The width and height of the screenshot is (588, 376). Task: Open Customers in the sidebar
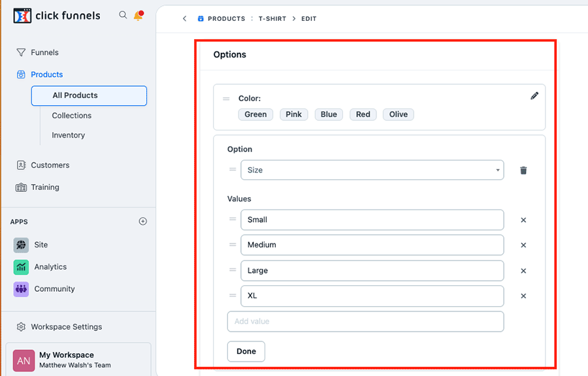coord(50,165)
